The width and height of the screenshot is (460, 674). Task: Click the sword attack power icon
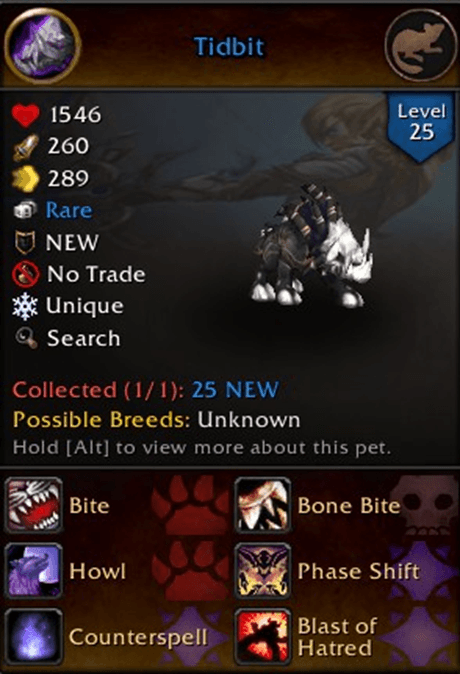point(25,147)
